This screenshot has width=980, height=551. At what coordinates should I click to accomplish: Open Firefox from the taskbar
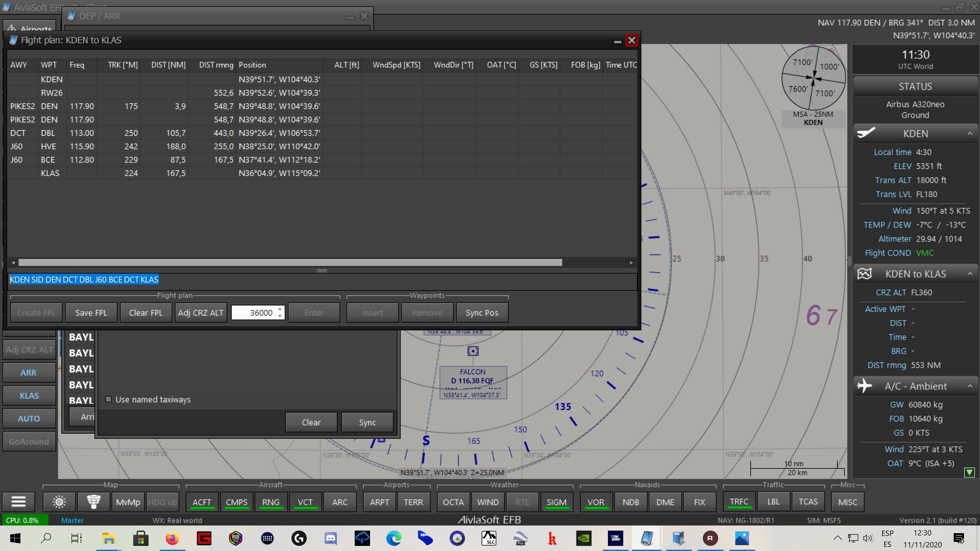pos(172,538)
